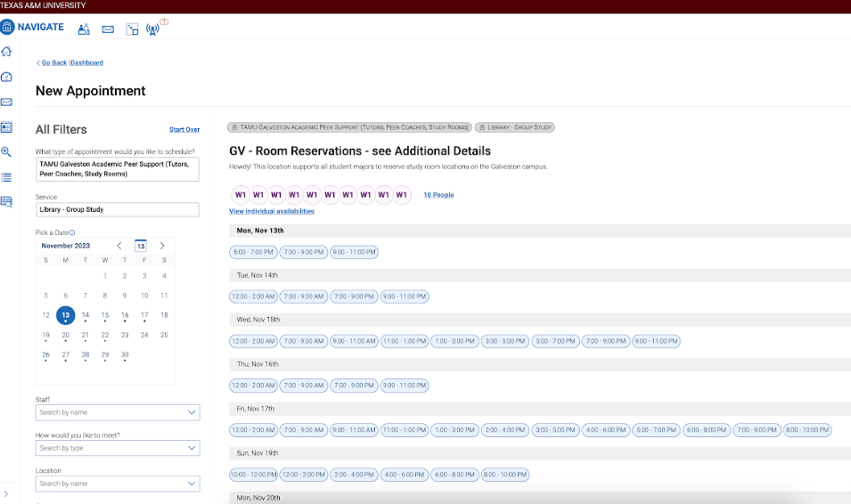Choose Mon Nov 13th 5:00 - 7:00 PM slot
The width and height of the screenshot is (851, 504).
coord(253,252)
